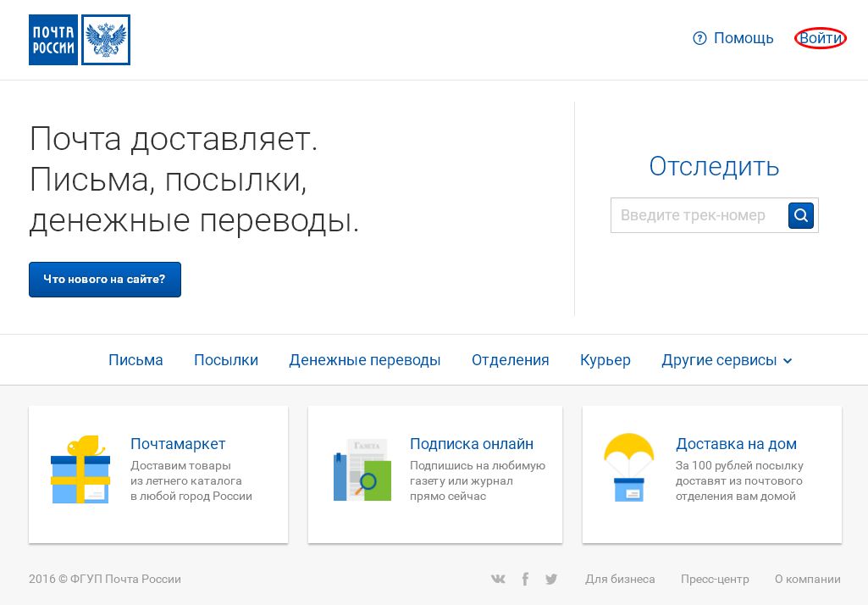Image resolution: width=868 pixels, height=605 pixels.
Task: Visit the Пресс-центр footer link
Action: click(x=715, y=579)
